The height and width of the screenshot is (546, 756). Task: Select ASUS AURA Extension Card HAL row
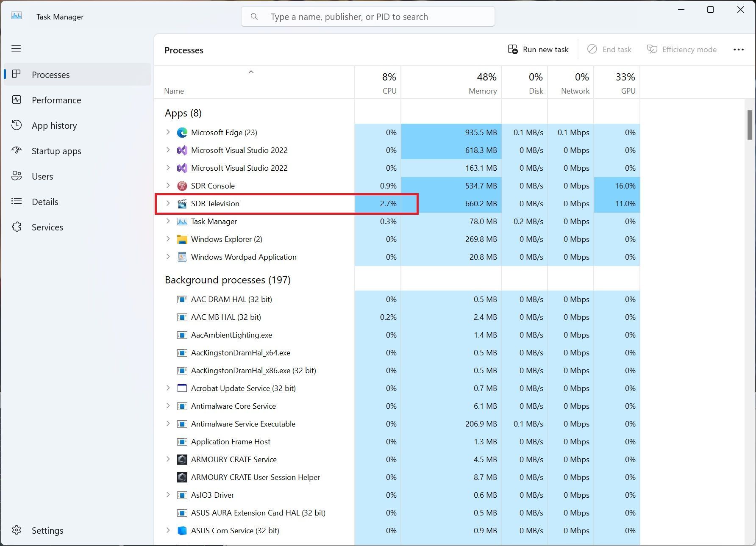point(397,513)
